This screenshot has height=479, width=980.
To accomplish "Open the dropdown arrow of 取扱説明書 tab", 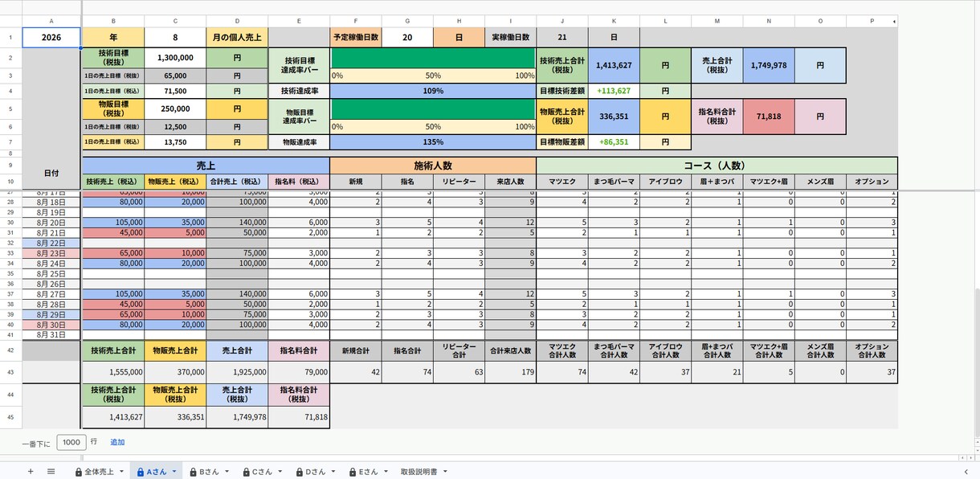I will (x=444, y=472).
